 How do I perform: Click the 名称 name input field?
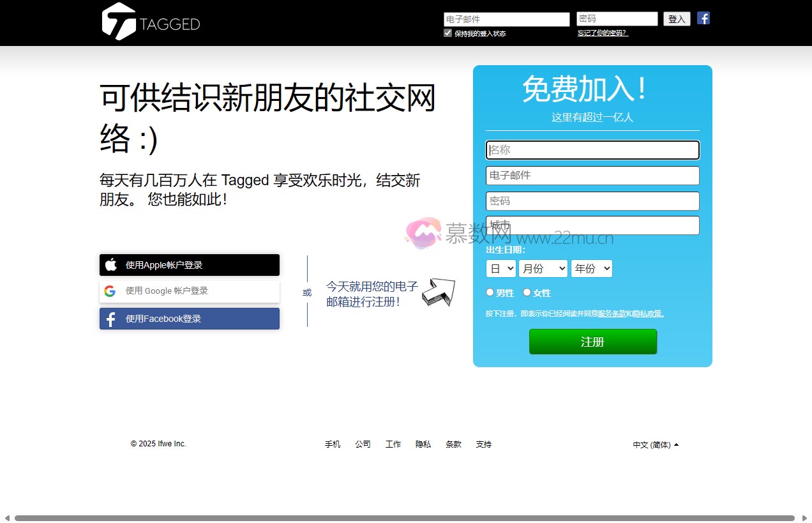click(592, 150)
